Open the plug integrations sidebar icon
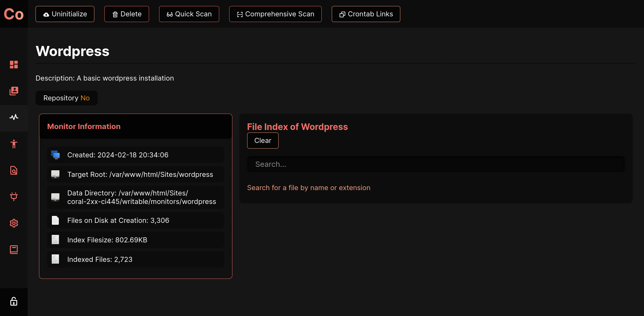644x316 pixels. click(x=14, y=197)
